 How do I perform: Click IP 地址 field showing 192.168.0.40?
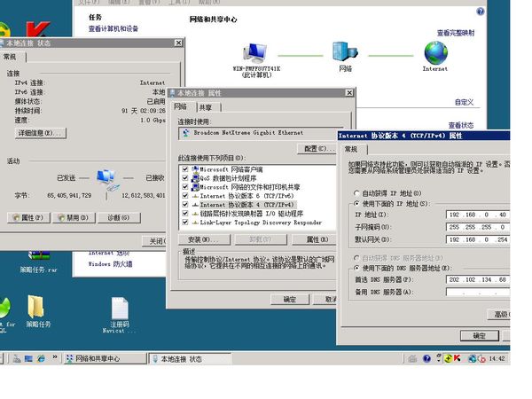478,215
